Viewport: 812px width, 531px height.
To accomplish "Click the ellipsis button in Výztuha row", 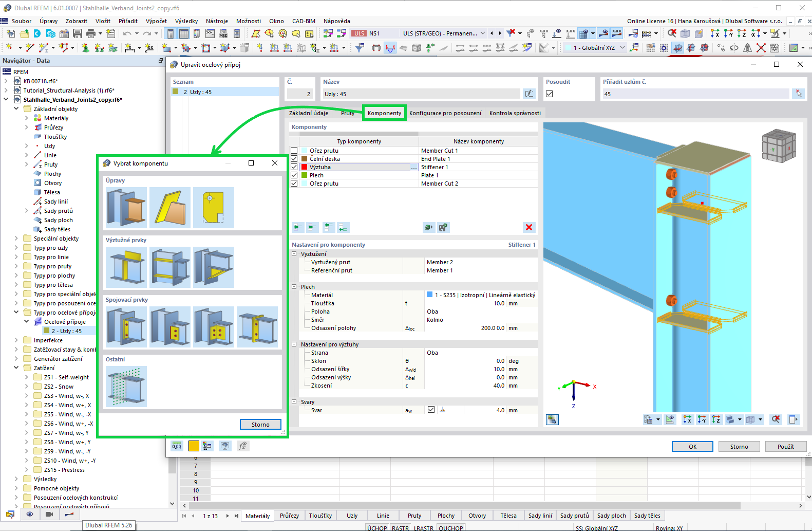I will (x=414, y=167).
